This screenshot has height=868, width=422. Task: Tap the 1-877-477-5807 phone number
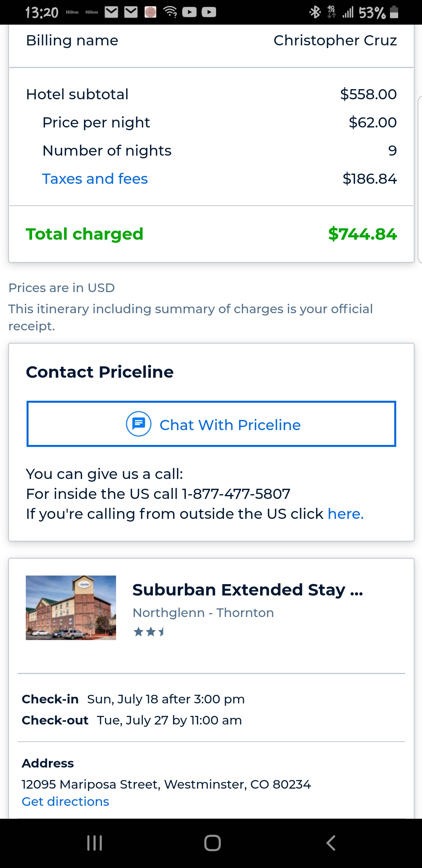pyautogui.click(x=236, y=494)
